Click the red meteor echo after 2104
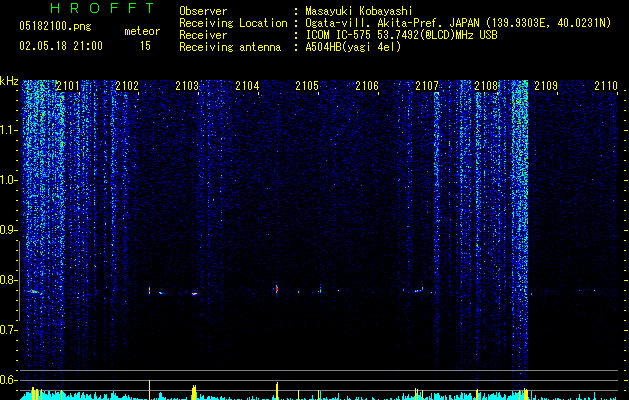This screenshot has height=400, width=629. (x=277, y=288)
